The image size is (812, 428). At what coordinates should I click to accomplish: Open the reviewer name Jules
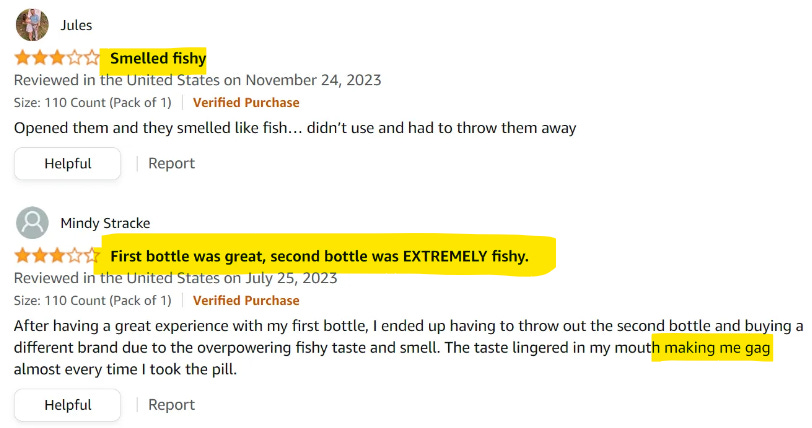click(x=77, y=25)
